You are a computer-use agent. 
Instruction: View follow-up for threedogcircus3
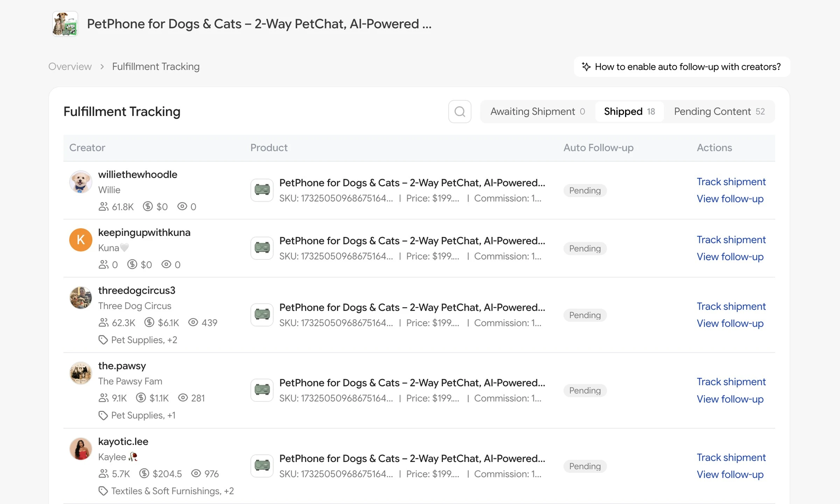pyautogui.click(x=730, y=323)
